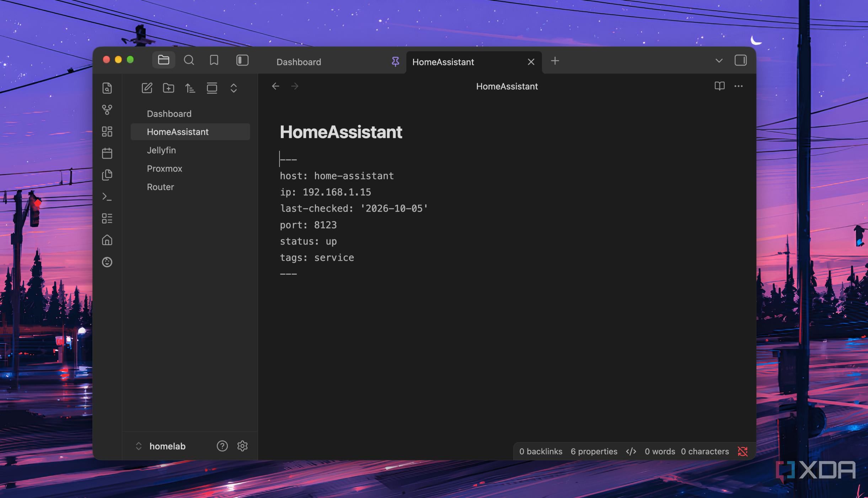Open the homelab vault switcher

[161, 446]
